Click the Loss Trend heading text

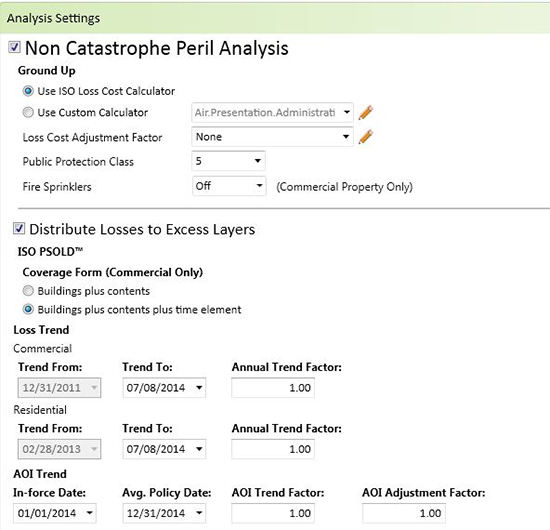[41, 330]
